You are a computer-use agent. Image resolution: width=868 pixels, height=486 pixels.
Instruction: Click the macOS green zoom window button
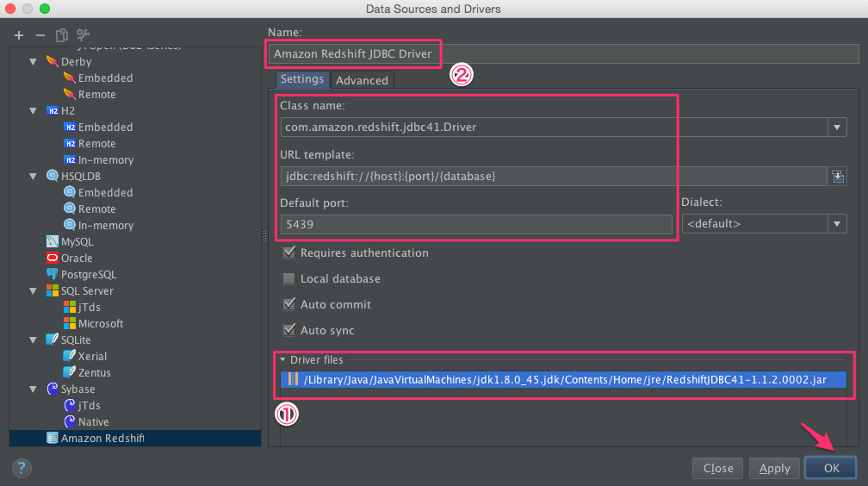[x=45, y=9]
